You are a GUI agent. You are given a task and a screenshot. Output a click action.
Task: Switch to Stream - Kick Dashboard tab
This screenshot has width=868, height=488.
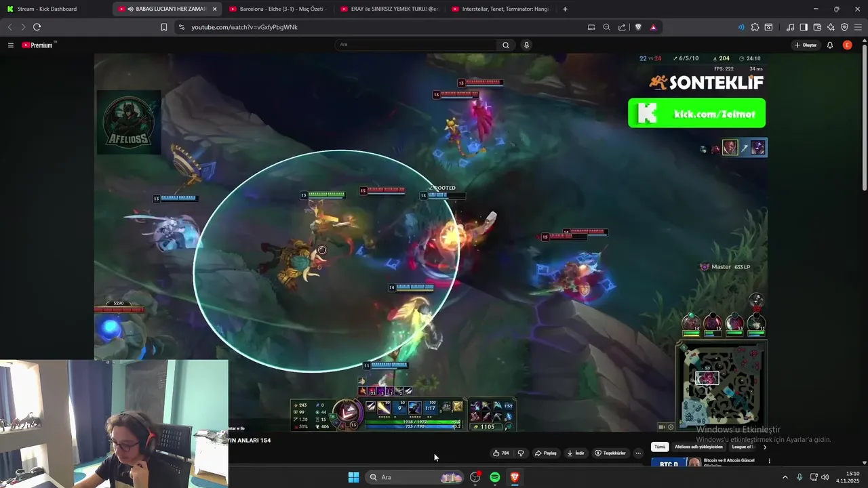click(56, 9)
